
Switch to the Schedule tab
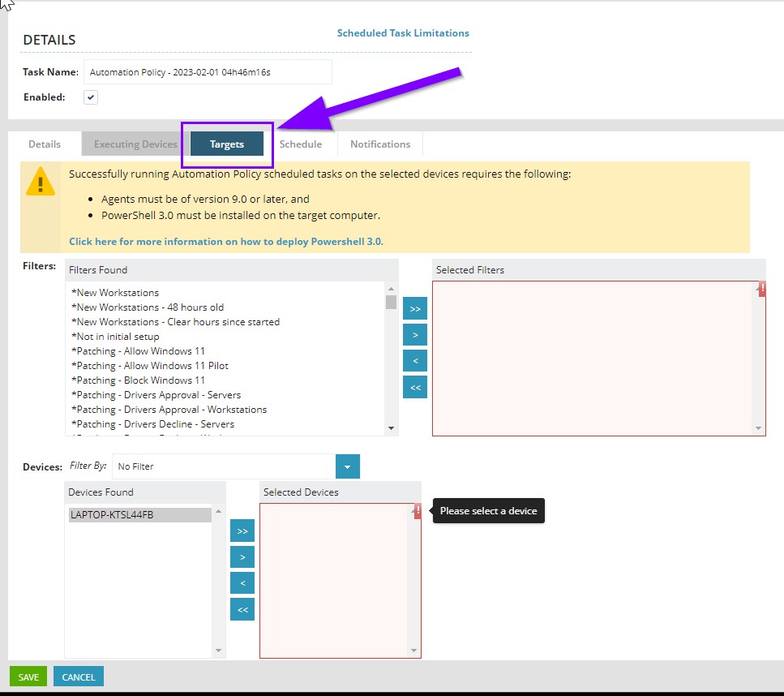(x=301, y=144)
